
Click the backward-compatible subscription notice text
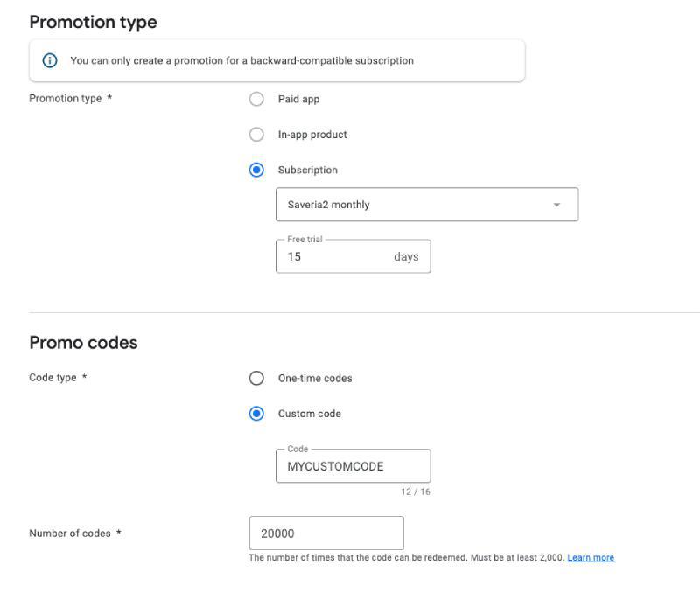(x=241, y=61)
